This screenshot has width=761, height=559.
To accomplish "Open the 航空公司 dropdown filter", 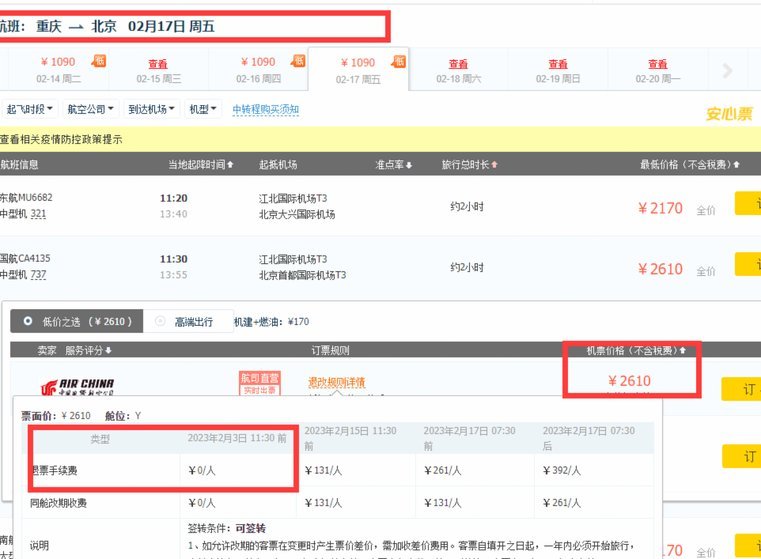I will [x=90, y=109].
